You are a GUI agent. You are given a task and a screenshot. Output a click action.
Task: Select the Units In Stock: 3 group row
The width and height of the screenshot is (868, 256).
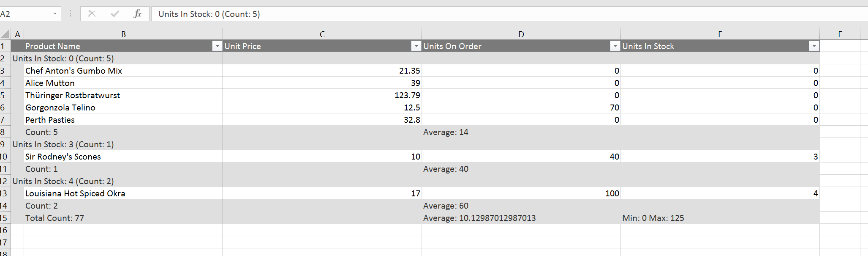(x=117, y=144)
